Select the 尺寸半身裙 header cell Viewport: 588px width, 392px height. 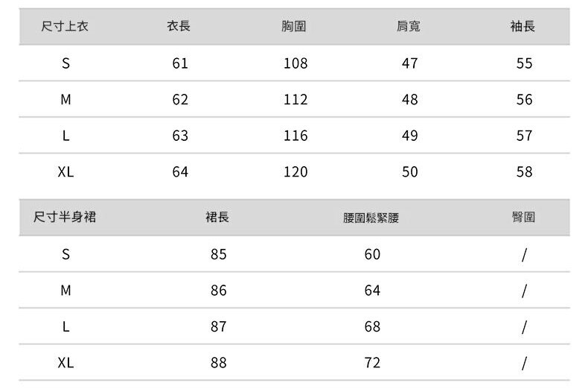tap(65, 218)
